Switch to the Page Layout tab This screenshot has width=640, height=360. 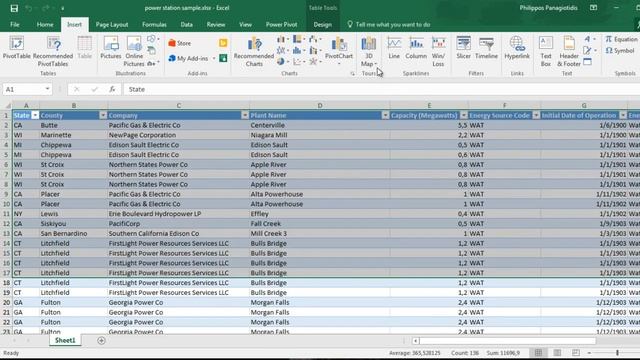112,24
